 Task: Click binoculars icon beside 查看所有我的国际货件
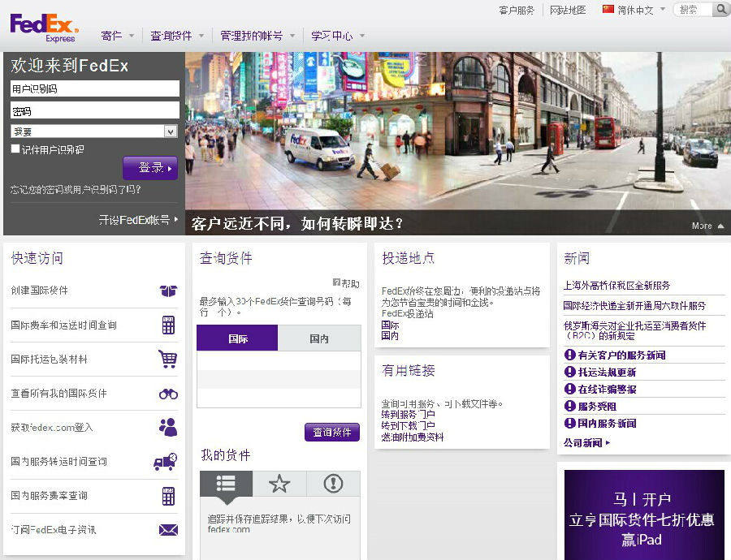[168, 394]
